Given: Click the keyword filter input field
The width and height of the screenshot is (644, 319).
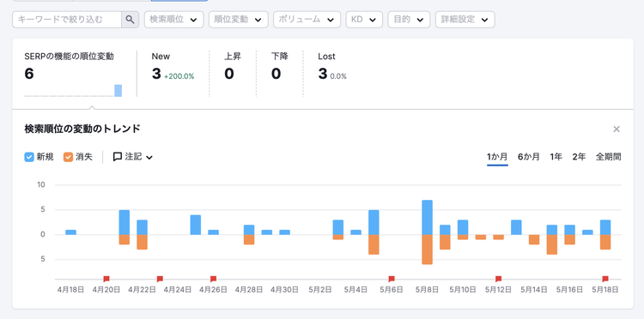Looking at the screenshot, I should click(67, 19).
